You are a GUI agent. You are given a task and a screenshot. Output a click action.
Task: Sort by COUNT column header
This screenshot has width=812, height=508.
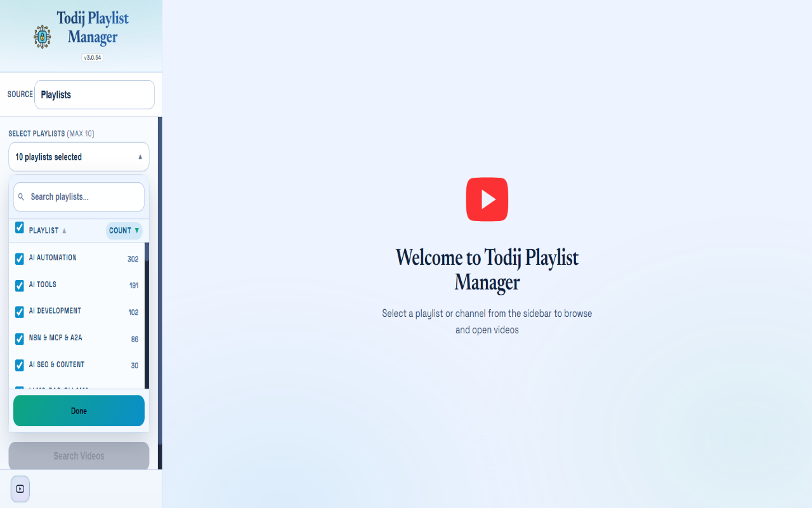[124, 231]
